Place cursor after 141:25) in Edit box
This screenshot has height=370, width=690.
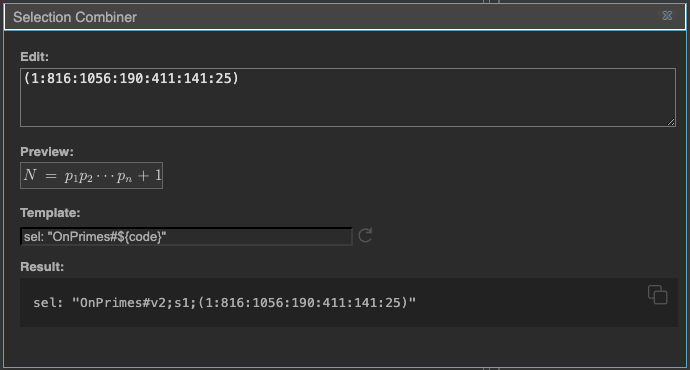pyautogui.click(x=239, y=78)
